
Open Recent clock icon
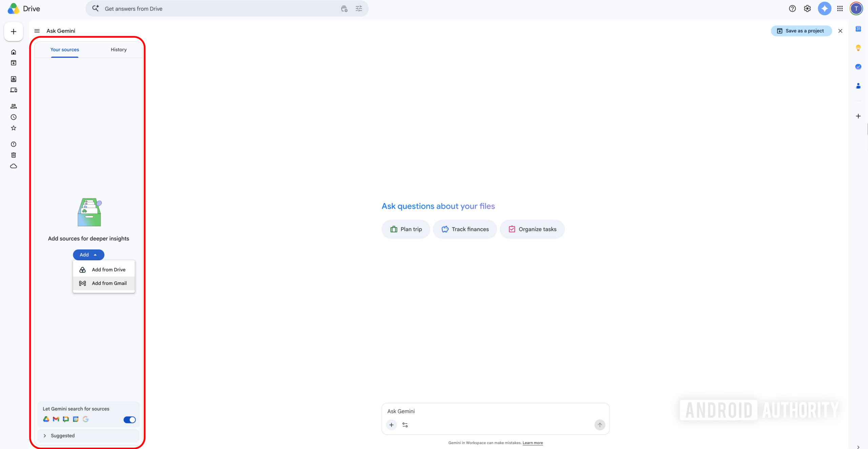pos(14,117)
